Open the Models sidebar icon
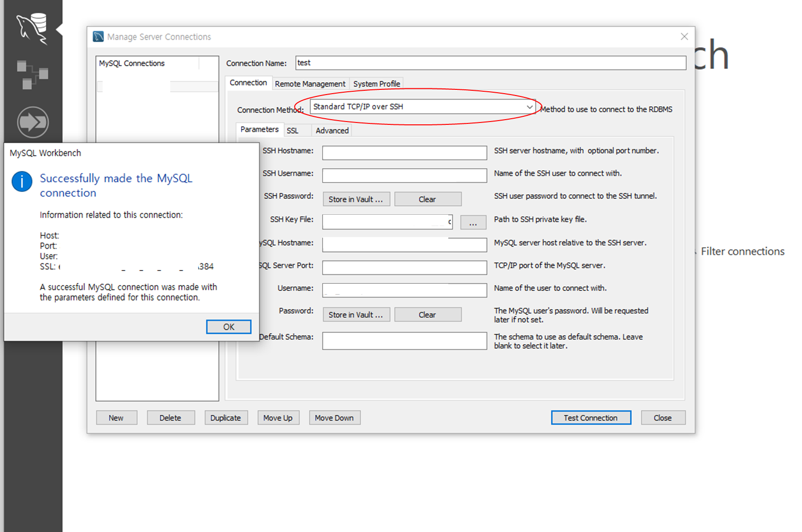Image resolution: width=802 pixels, height=532 pixels. [32, 74]
